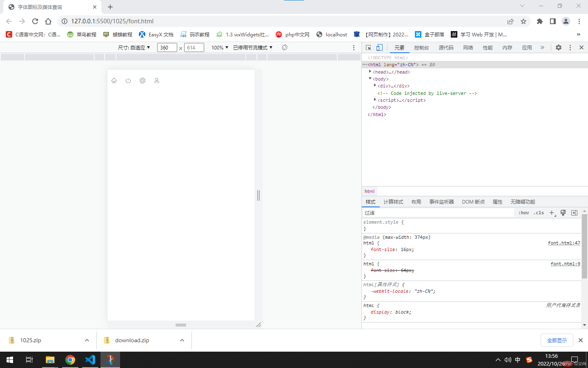Click the power icon in the page preview
This screenshot has width=588, height=368.
[128, 81]
